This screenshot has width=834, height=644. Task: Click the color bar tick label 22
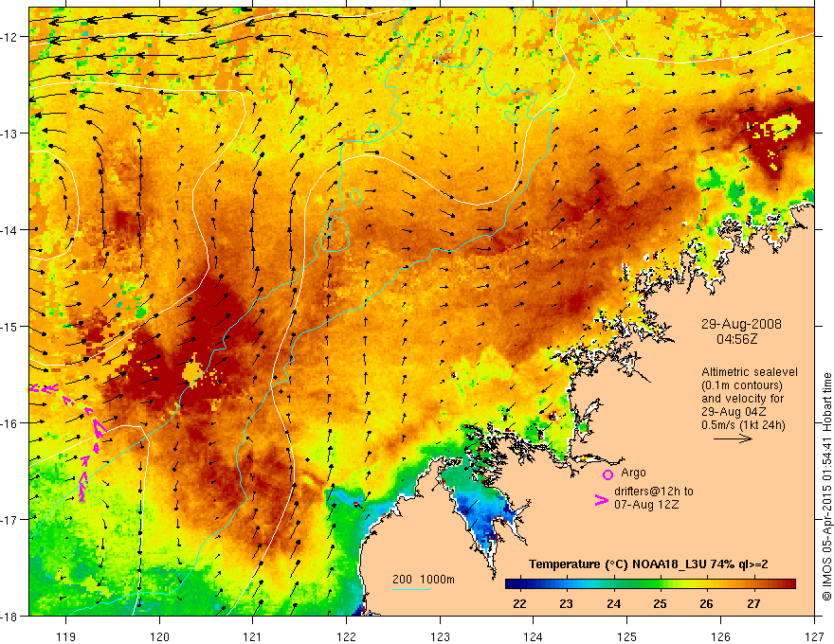click(519, 603)
